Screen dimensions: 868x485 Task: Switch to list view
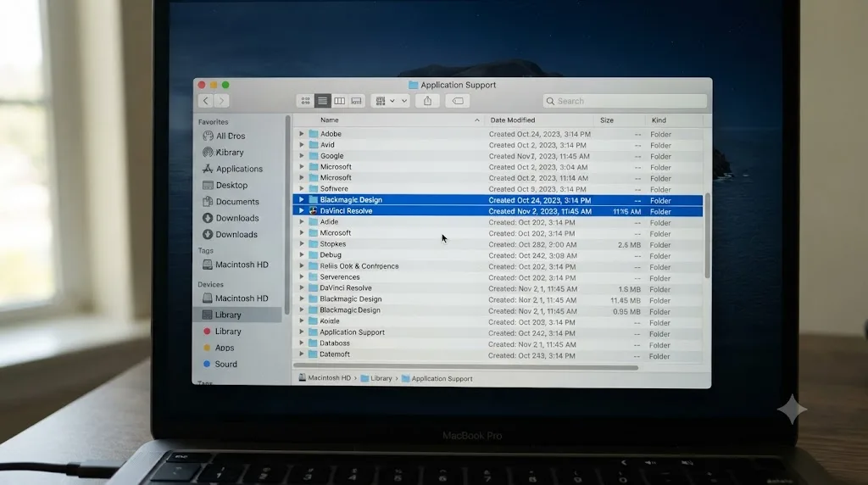pyautogui.click(x=322, y=101)
